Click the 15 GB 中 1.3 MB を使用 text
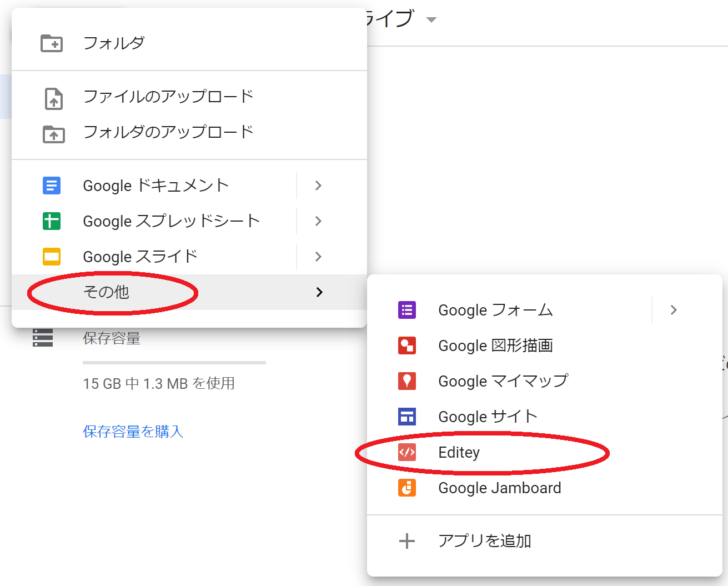Image resolution: width=728 pixels, height=586 pixels. (x=159, y=383)
